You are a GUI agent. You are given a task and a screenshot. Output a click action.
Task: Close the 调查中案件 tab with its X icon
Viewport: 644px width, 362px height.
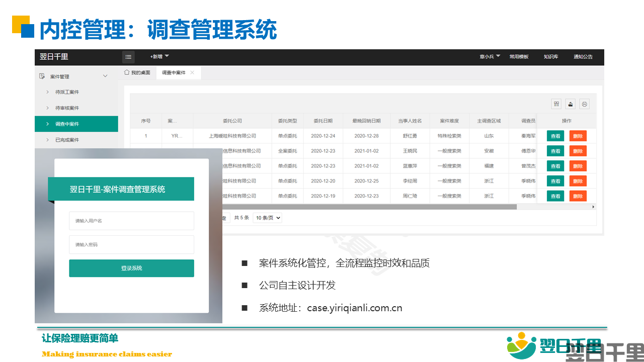192,72
